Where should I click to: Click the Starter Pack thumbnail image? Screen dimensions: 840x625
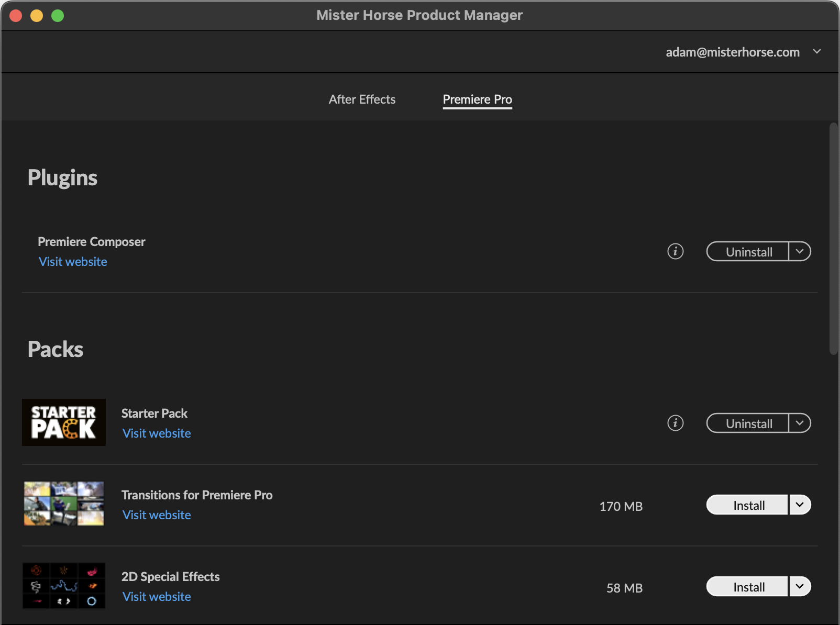(x=63, y=422)
